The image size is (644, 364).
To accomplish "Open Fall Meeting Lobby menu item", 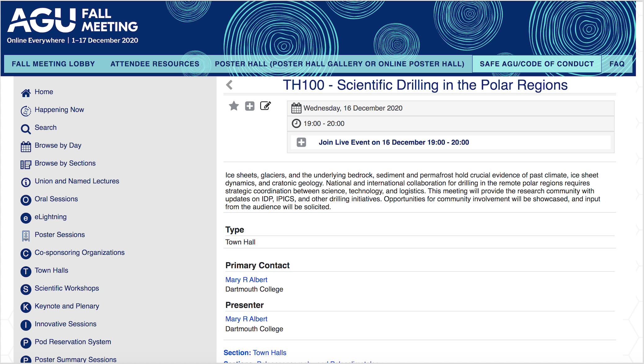I will click(x=53, y=64).
